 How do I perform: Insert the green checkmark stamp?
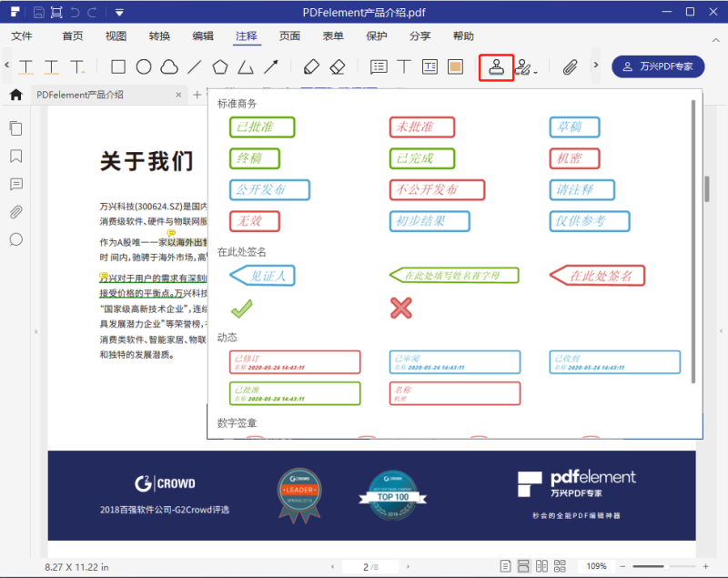click(x=241, y=309)
